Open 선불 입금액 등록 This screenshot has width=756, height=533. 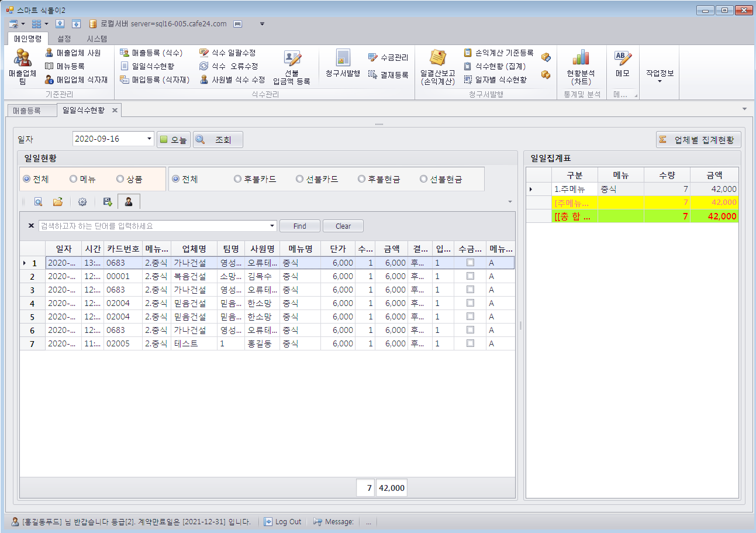tap(292, 68)
